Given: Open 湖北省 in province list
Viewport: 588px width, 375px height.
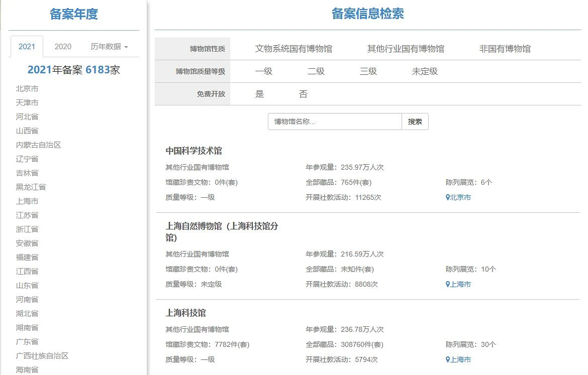Looking at the screenshot, I should tap(27, 314).
